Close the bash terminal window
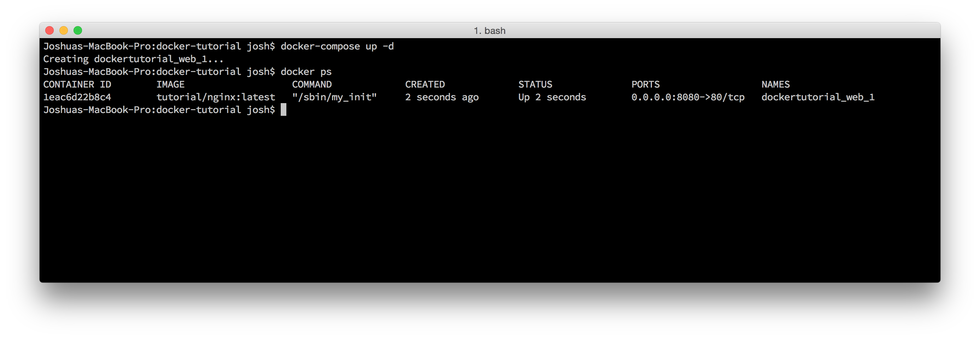The height and width of the screenshot is (339, 980). [49, 30]
